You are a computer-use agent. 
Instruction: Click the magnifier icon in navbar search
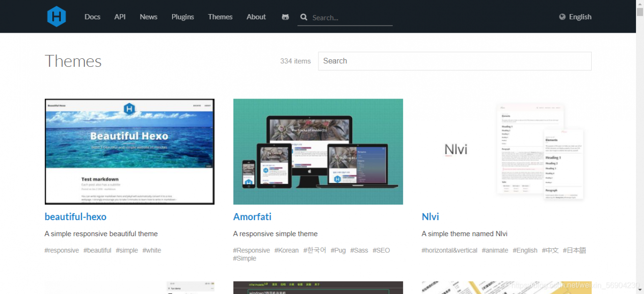(304, 17)
